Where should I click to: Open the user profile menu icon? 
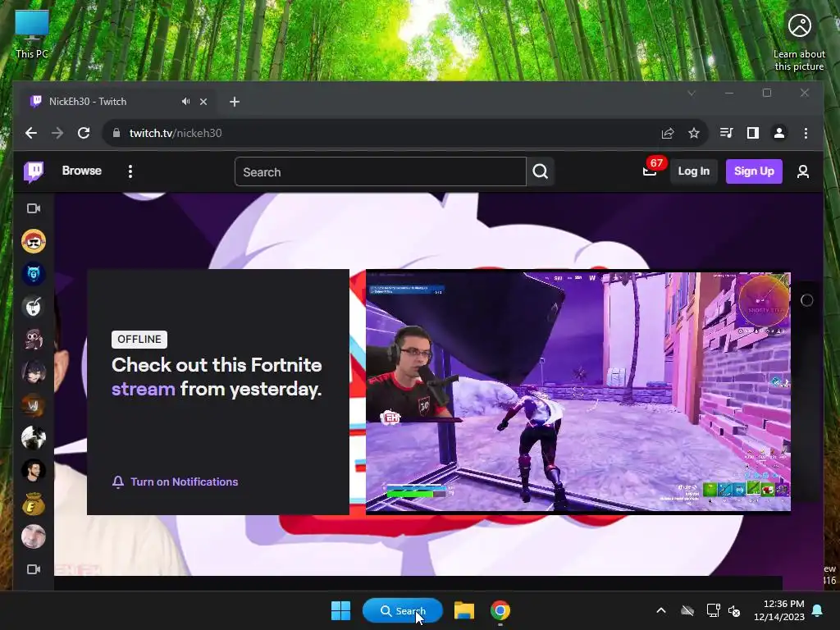tap(802, 171)
